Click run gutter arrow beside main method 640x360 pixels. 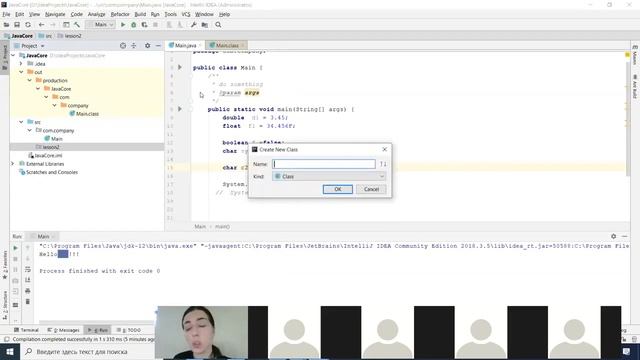click(180, 109)
